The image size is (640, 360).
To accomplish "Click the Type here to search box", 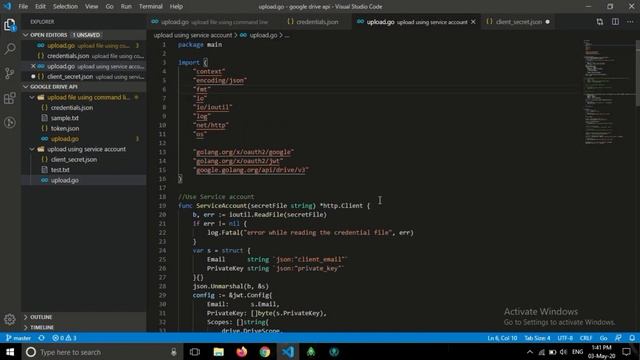I will (102, 352).
